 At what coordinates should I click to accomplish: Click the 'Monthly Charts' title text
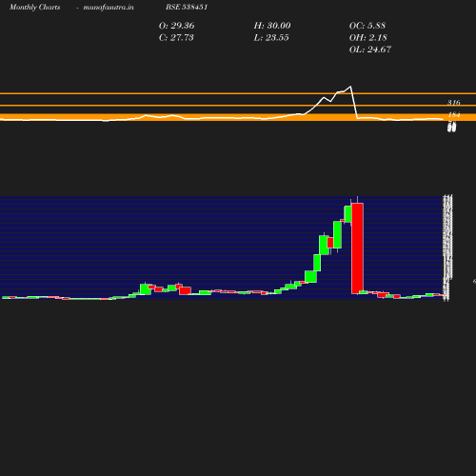(x=35, y=7)
